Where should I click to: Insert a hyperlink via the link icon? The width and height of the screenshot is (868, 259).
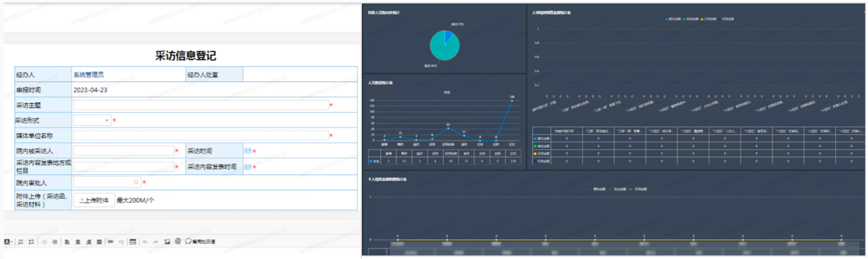pos(111,242)
